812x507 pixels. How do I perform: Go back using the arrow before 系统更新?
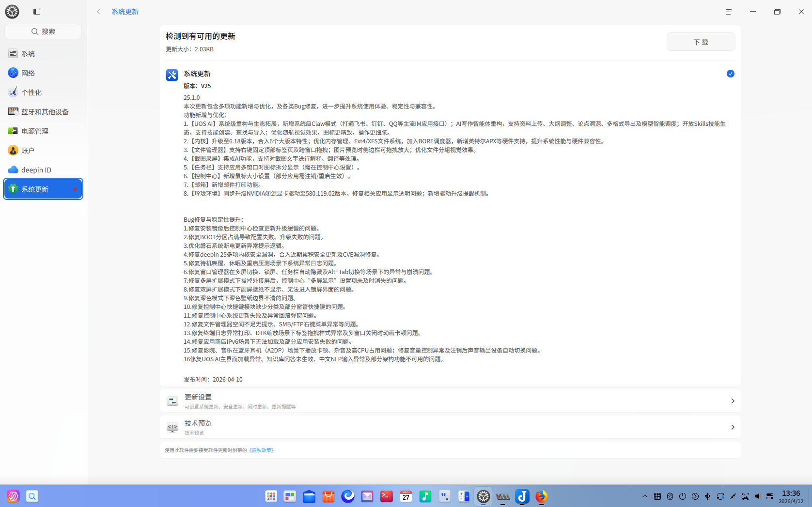pos(98,12)
